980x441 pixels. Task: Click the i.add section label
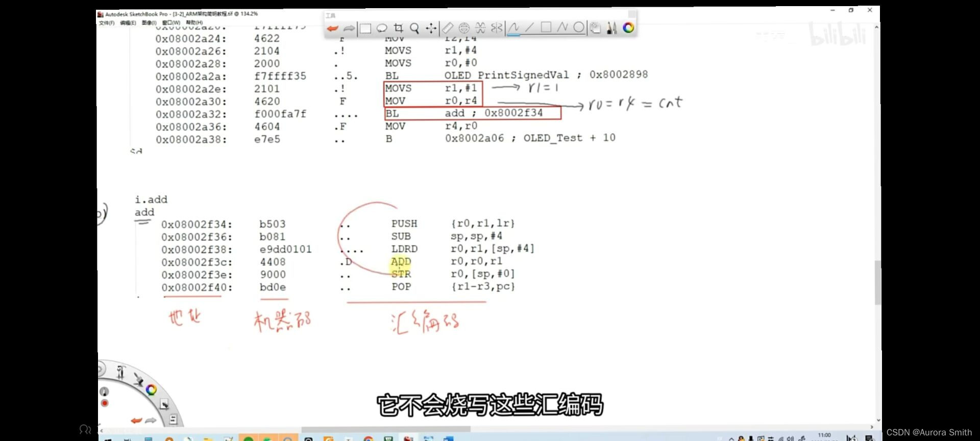[x=151, y=200]
